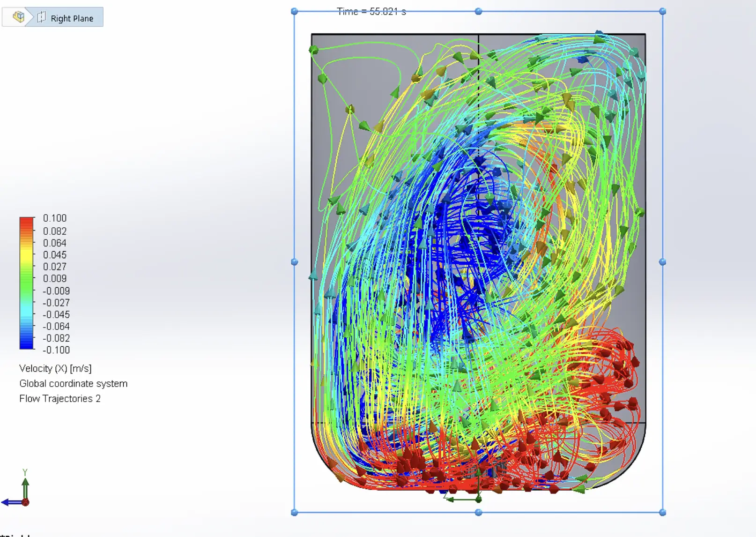Click the top-left corner handle of the selection box
Image resolution: width=756 pixels, height=537 pixels.
(x=295, y=11)
